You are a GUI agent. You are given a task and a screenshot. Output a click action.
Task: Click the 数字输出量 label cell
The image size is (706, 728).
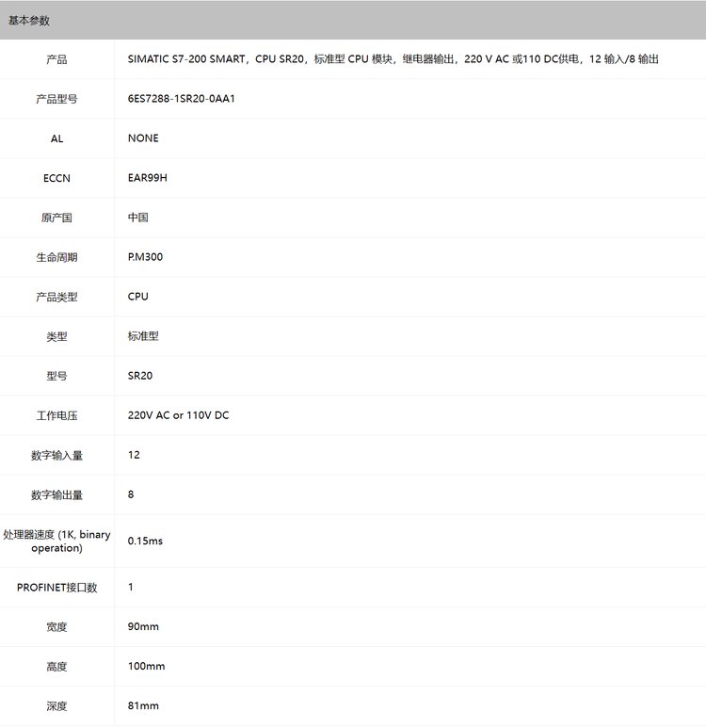tap(56, 494)
